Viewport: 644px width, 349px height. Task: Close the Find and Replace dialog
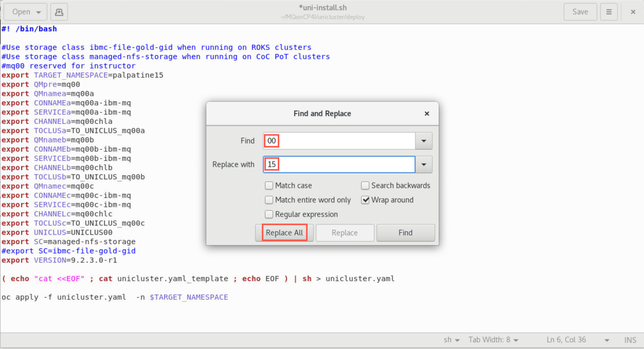tap(427, 114)
